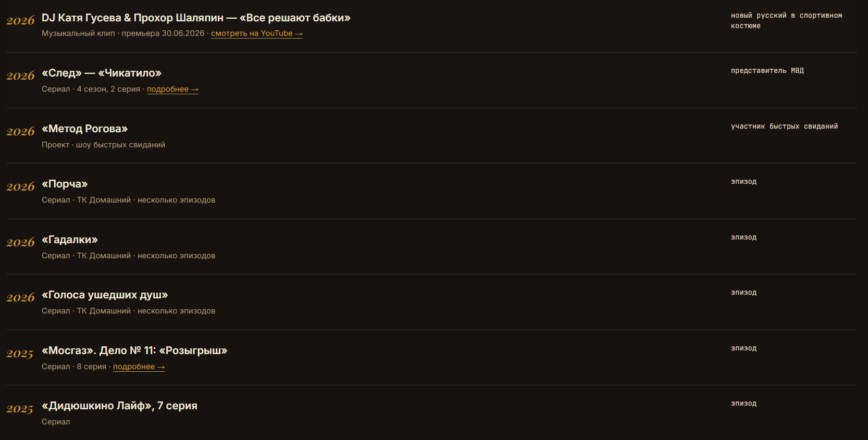
Task: Click role text 'участник быстрых свиданий'
Action: pos(785,127)
